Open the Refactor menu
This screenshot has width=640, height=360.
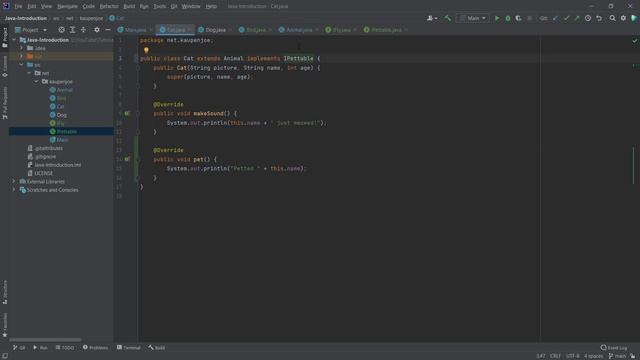tap(109, 7)
